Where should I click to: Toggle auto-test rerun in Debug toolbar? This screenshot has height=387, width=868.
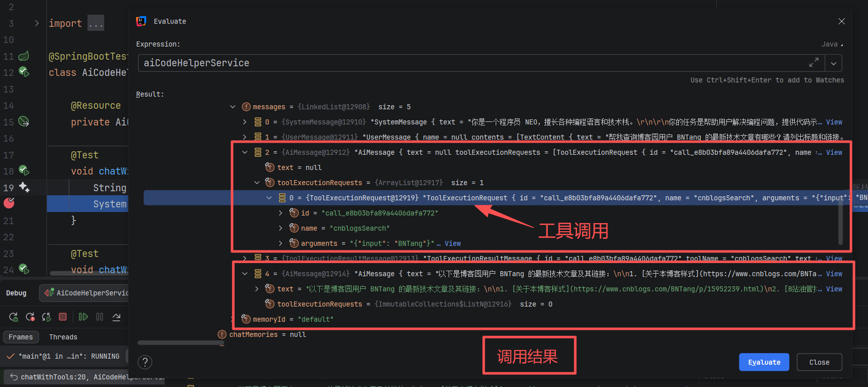[47, 317]
